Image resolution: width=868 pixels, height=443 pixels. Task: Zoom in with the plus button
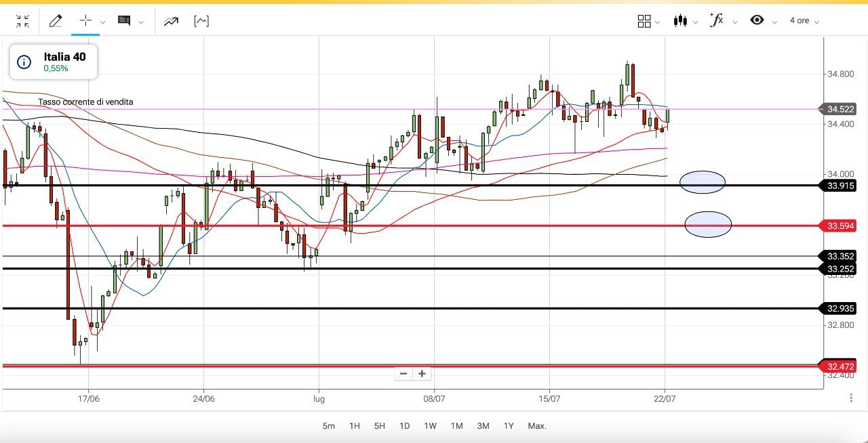tap(422, 374)
